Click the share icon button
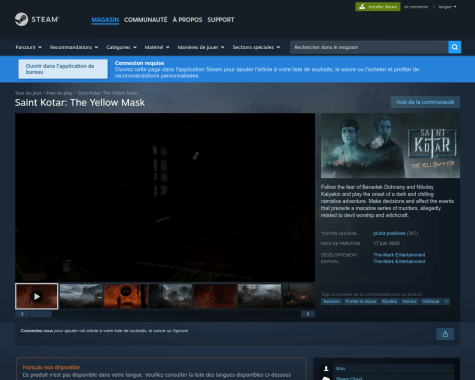Viewport: 475px width, 380px height. point(445,334)
